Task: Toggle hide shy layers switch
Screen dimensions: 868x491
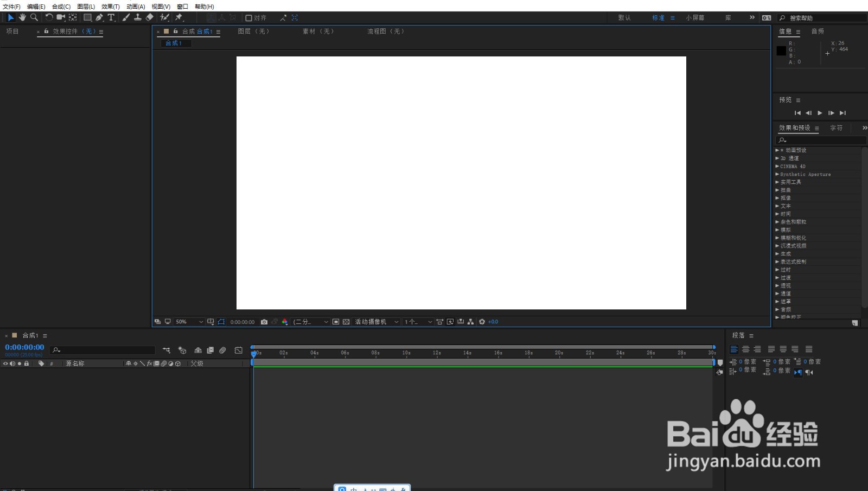Action: point(198,350)
